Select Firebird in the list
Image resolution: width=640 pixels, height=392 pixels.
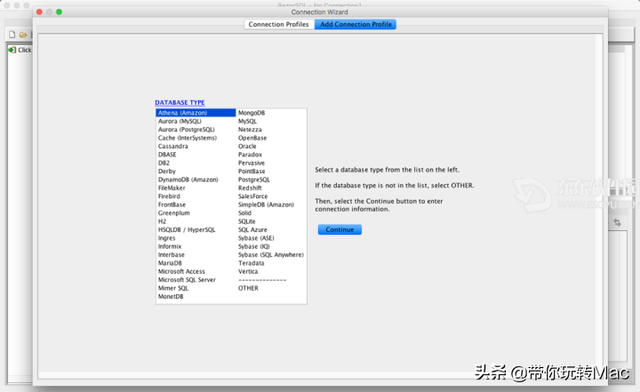pos(169,196)
